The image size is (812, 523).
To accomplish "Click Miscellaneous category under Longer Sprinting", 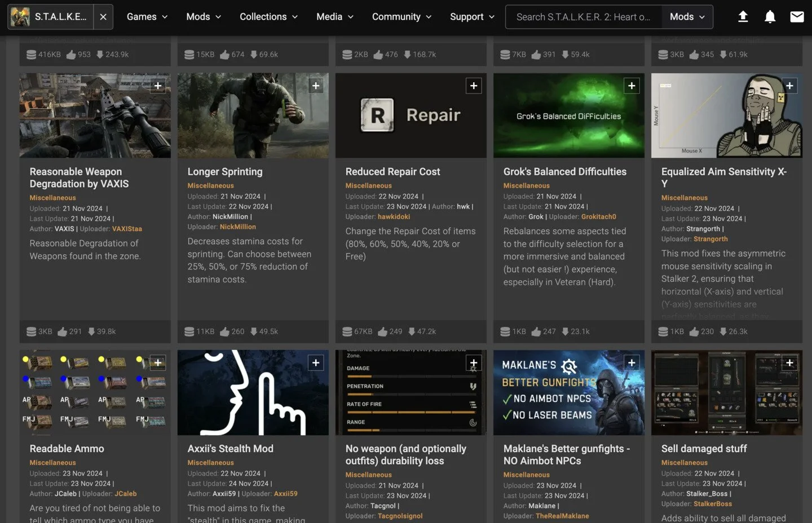I will click(210, 185).
